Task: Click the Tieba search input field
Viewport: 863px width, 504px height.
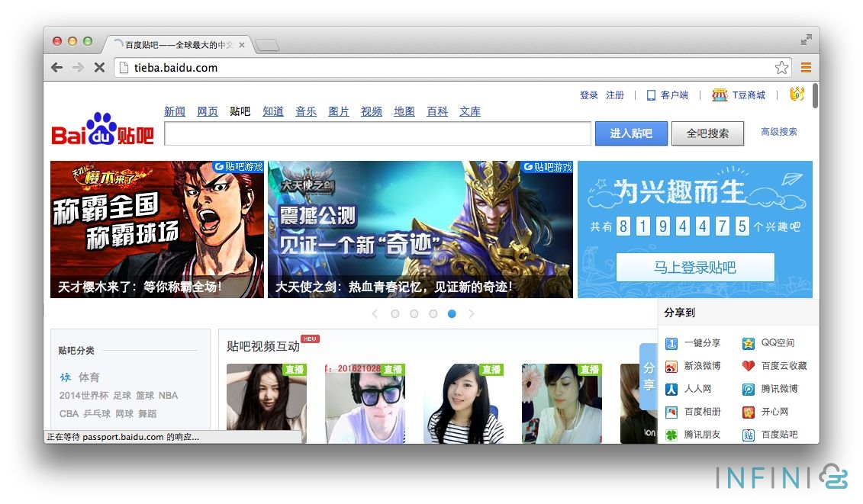Action: [x=378, y=133]
